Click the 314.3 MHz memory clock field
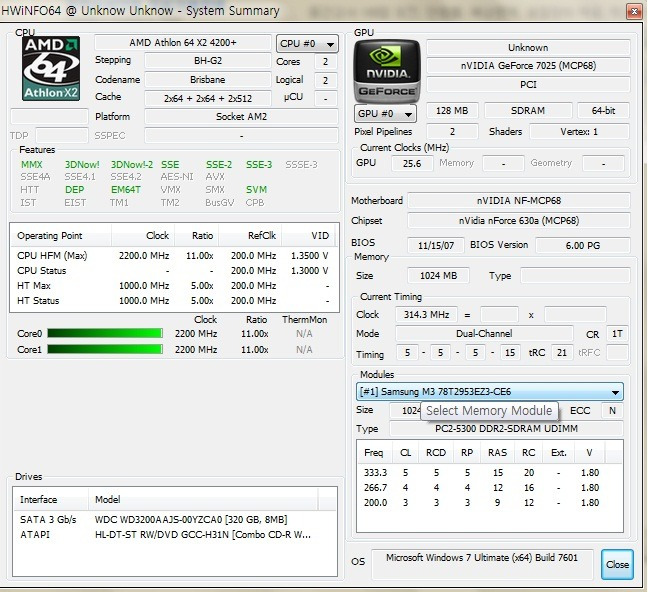This screenshot has height=592, width=648. tap(426, 315)
